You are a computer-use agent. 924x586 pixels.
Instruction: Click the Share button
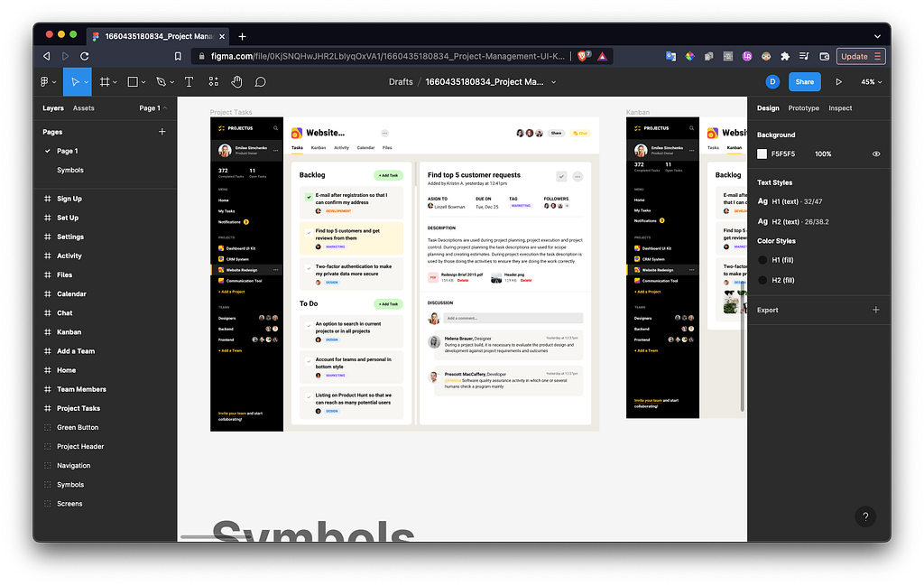point(804,82)
